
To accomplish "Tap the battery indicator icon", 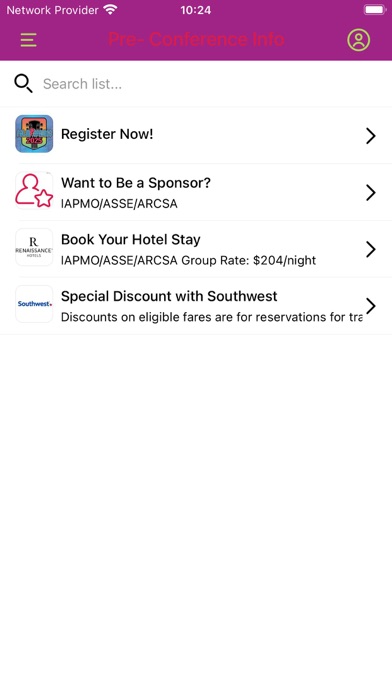I will 375,10.
